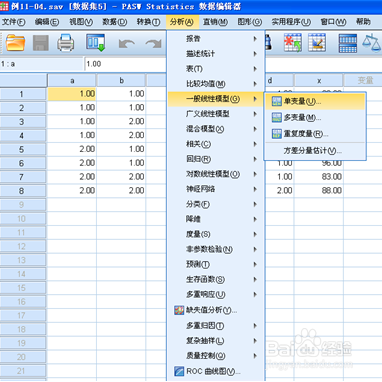Select the 预测(T) menu item

tap(215, 264)
